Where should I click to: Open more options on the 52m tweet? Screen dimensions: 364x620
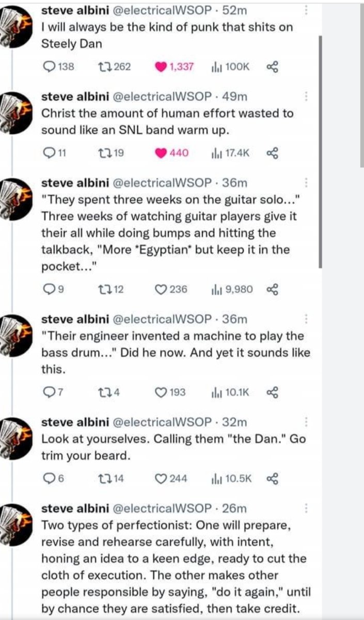pyautogui.click(x=307, y=10)
